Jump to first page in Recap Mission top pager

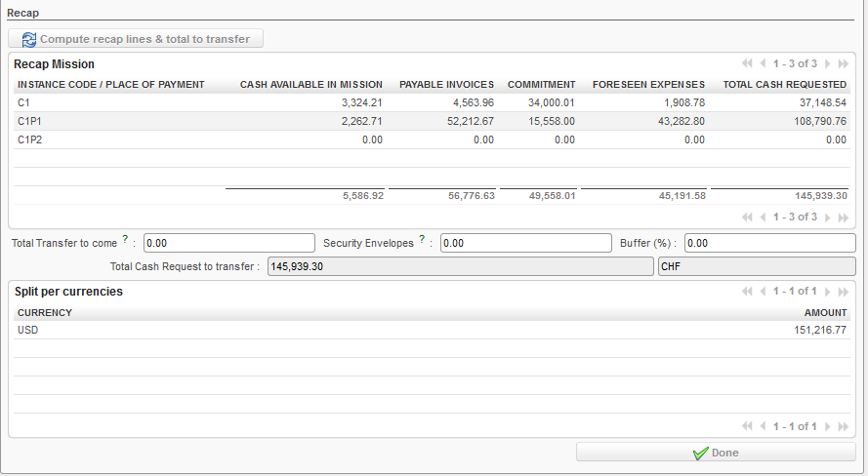748,63
